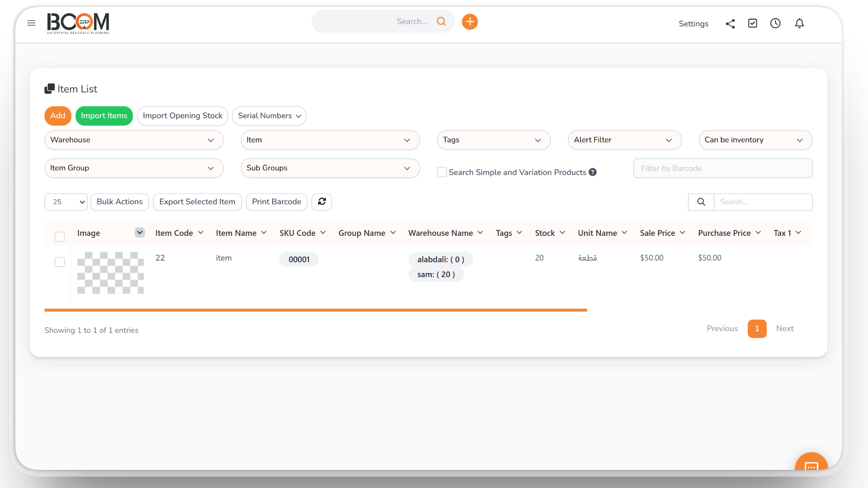Open the hamburger sidebar menu
Viewport: 868px width, 488px height.
(31, 23)
